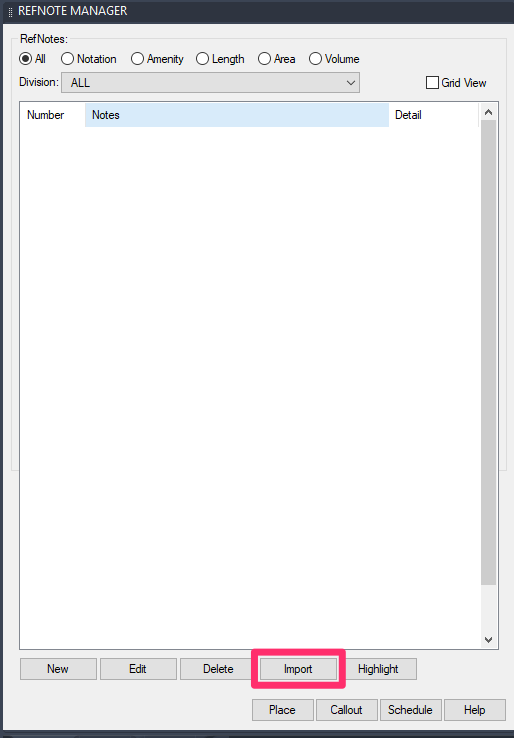Image resolution: width=514 pixels, height=738 pixels.
Task: Click the title bar grip handle
Action: [10, 11]
